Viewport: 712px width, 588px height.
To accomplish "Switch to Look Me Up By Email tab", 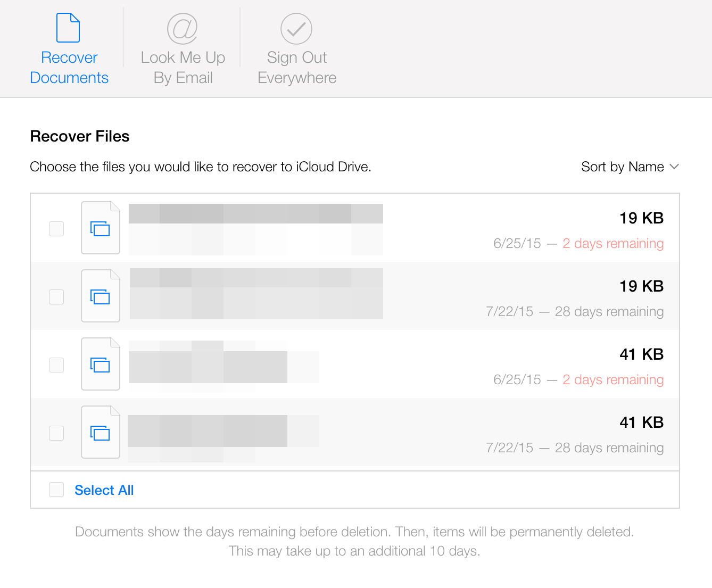I will 183,68.
